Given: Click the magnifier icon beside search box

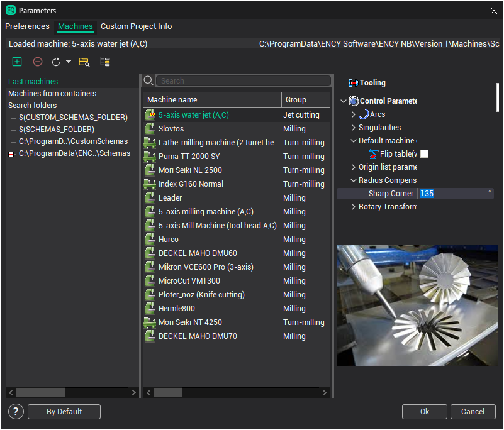Looking at the screenshot, I should [148, 80].
